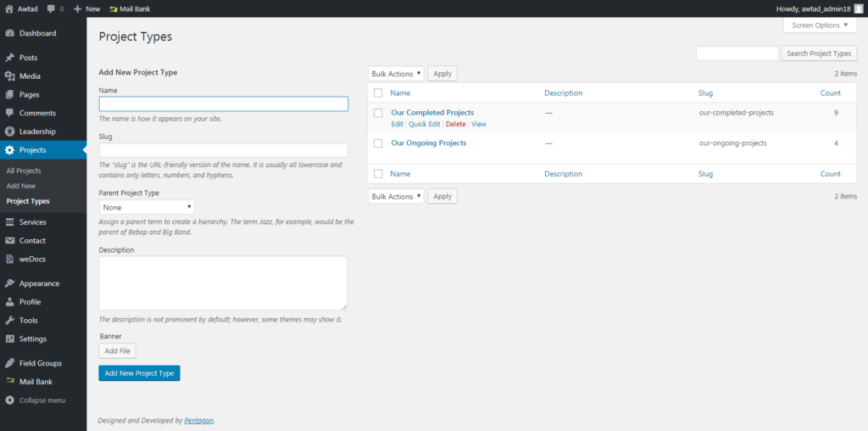The height and width of the screenshot is (431, 868).
Task: Open the top Bulk Actions dropdown
Action: [395, 74]
